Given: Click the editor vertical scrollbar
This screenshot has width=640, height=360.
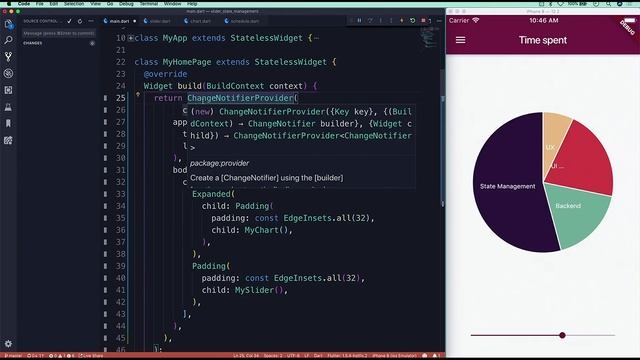Looking at the screenshot, I should (x=442, y=139).
